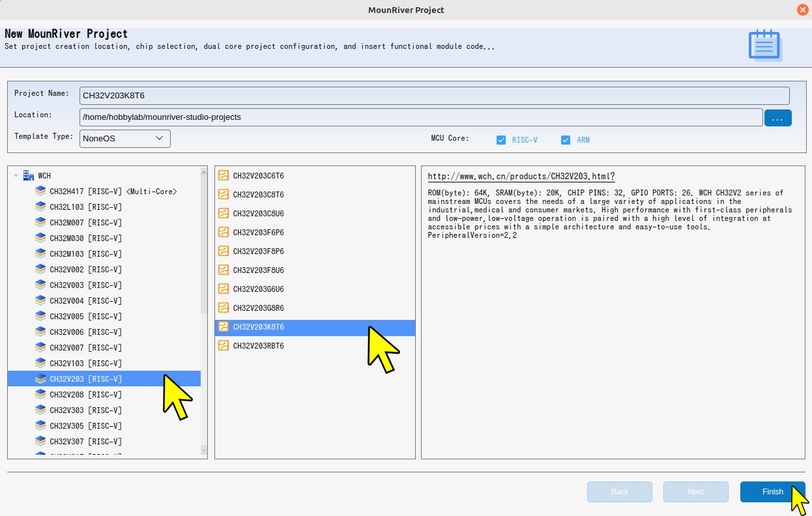Click the CH32M030 chip series icon

40,238
